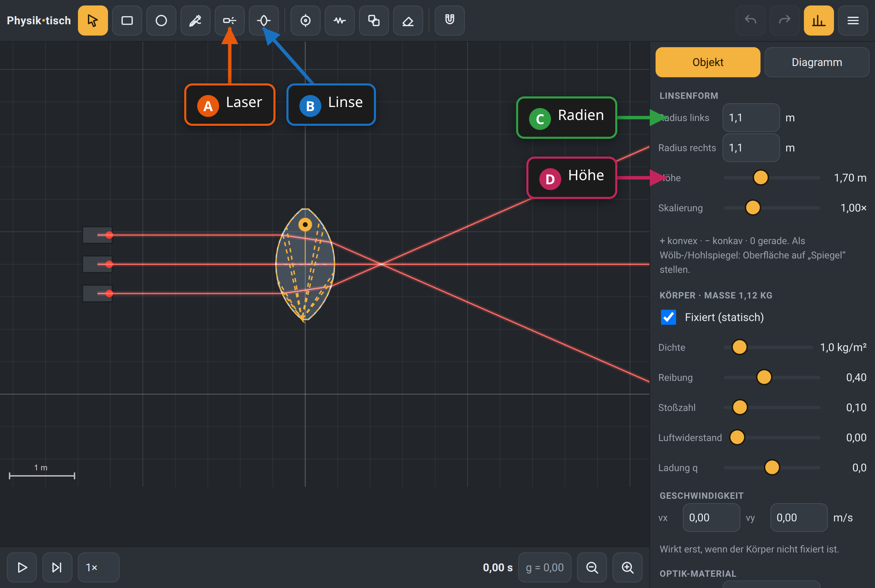Zoom out of the canvas
The width and height of the screenshot is (875, 588).
[x=592, y=567]
